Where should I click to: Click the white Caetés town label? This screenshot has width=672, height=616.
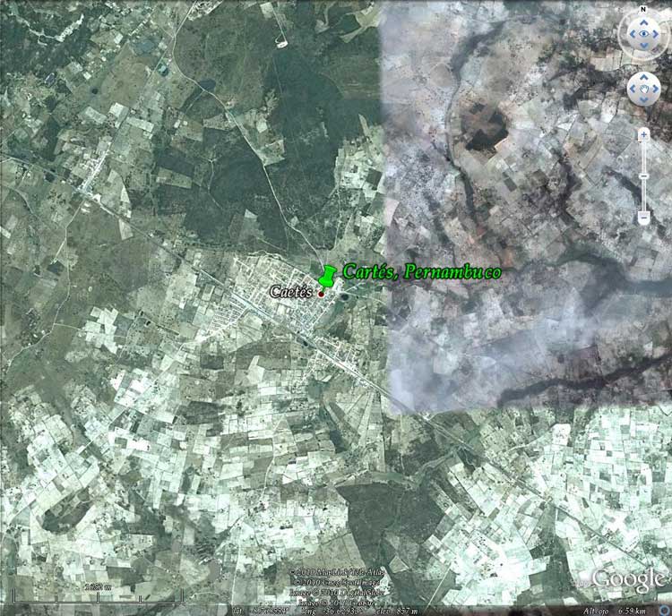[291, 292]
